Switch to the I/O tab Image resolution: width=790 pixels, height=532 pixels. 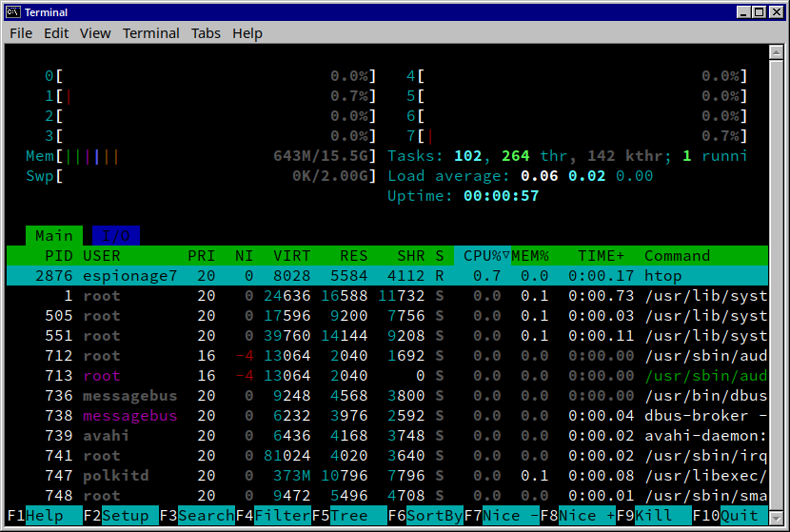pos(116,236)
